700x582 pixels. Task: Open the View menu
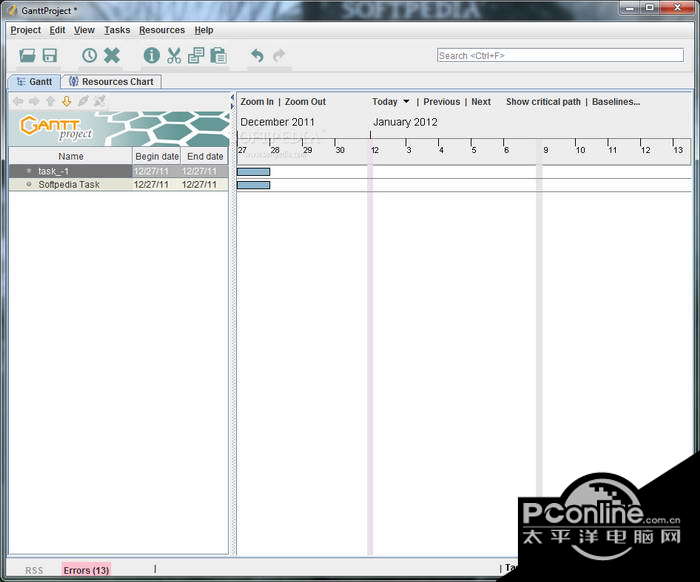[84, 30]
